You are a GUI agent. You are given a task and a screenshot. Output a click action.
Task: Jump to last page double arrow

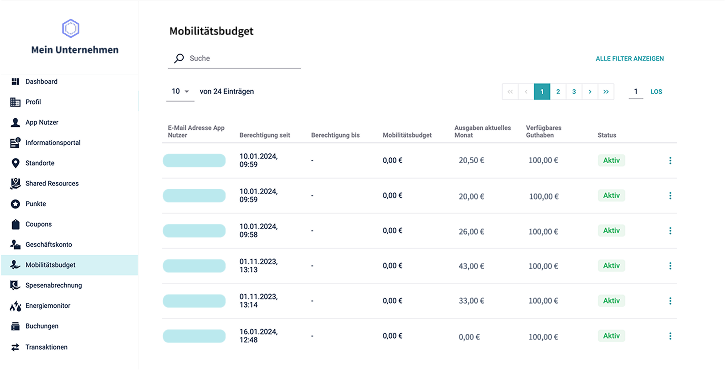606,92
